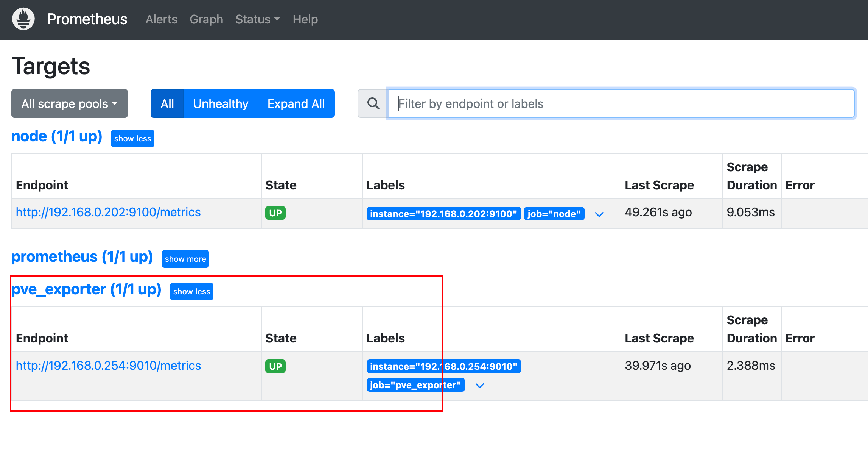Collapse node pool with show less
The image size is (868, 450).
[x=132, y=138]
